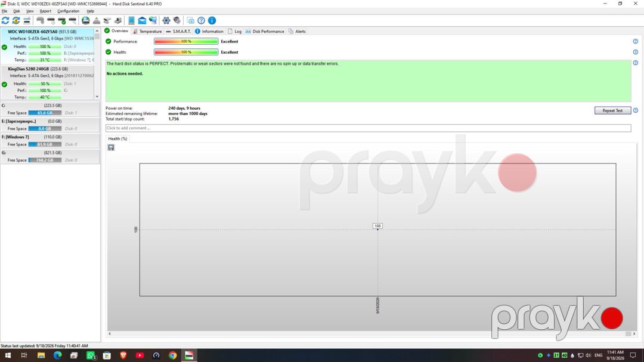Click the refresh icon with yellow badge
The width and height of the screenshot is (644, 362).
pos(16,20)
